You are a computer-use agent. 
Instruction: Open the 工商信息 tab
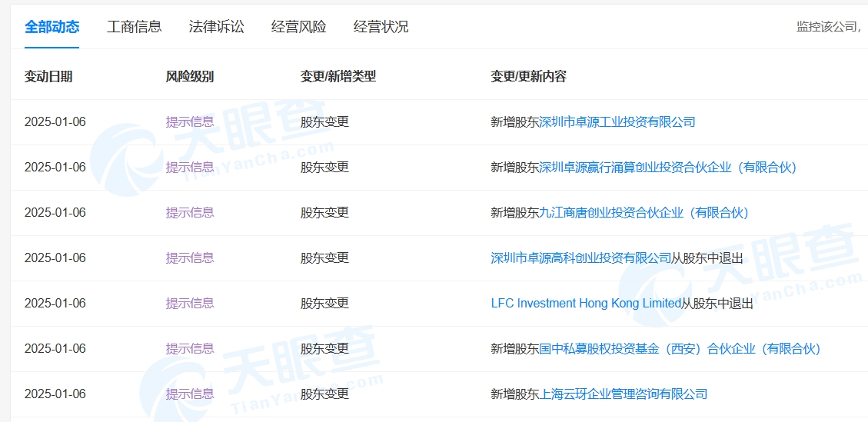click(x=134, y=27)
